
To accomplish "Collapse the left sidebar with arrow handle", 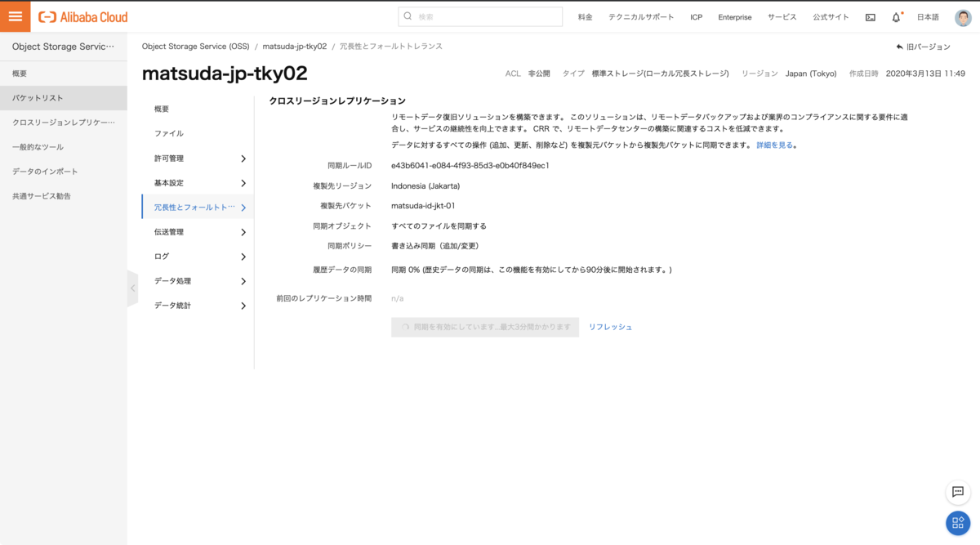I will 132,288.
